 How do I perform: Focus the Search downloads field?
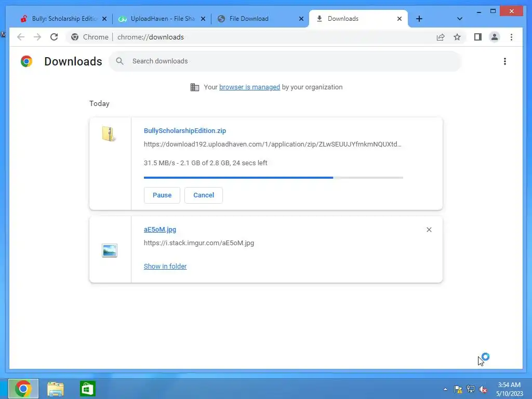285,61
